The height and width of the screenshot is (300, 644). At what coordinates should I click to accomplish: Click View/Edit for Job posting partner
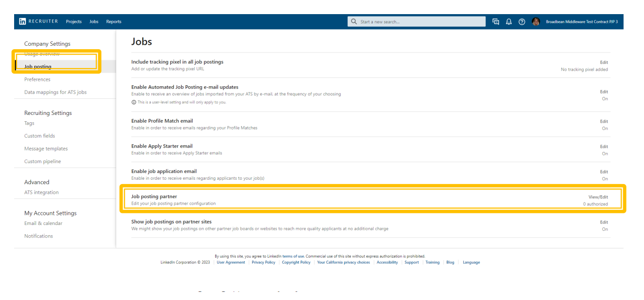click(x=598, y=197)
